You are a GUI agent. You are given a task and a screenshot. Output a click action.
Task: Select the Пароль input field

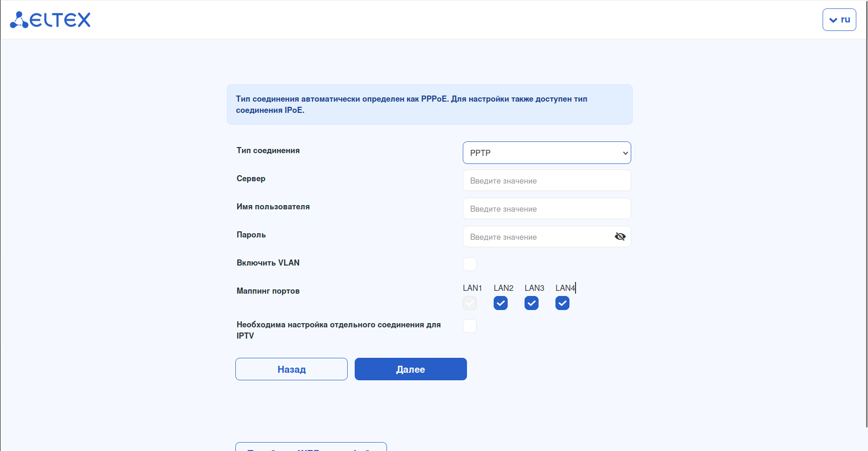tap(538, 237)
